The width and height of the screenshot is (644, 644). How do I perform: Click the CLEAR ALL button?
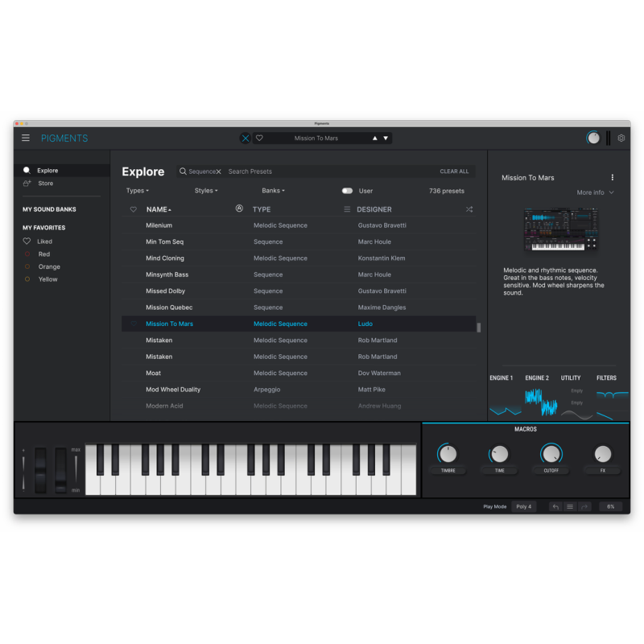point(454,171)
